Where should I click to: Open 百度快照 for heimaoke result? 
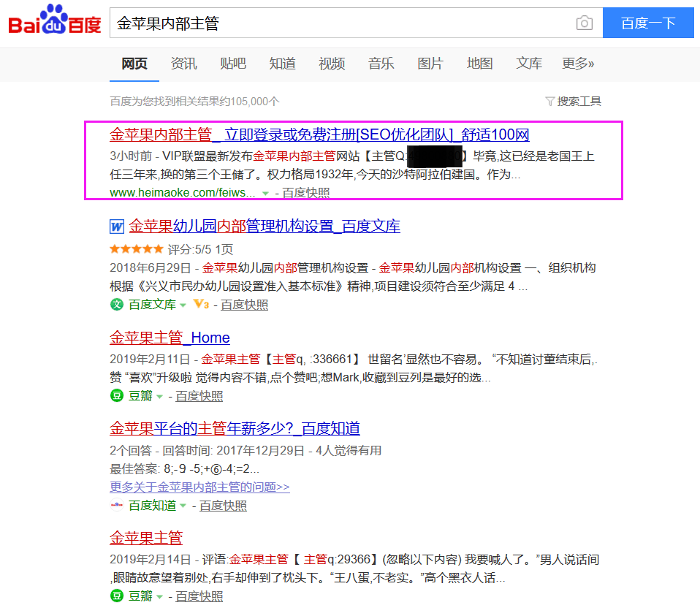(x=306, y=193)
